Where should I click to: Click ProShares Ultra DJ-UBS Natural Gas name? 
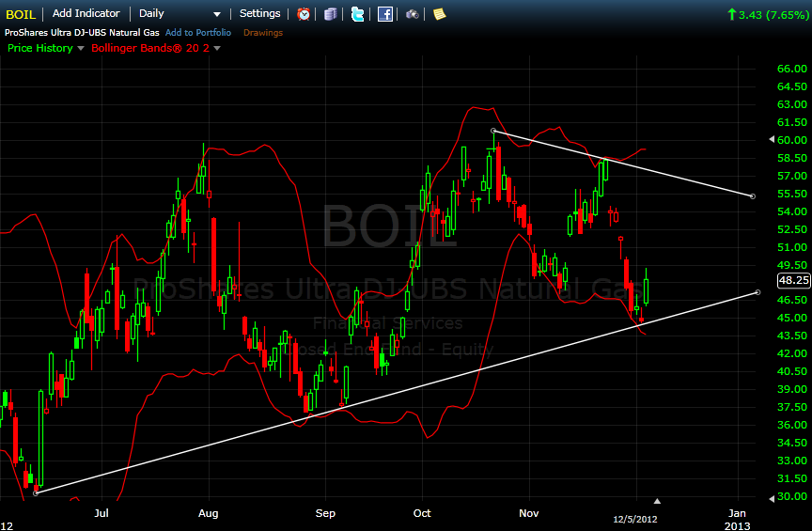(x=82, y=32)
